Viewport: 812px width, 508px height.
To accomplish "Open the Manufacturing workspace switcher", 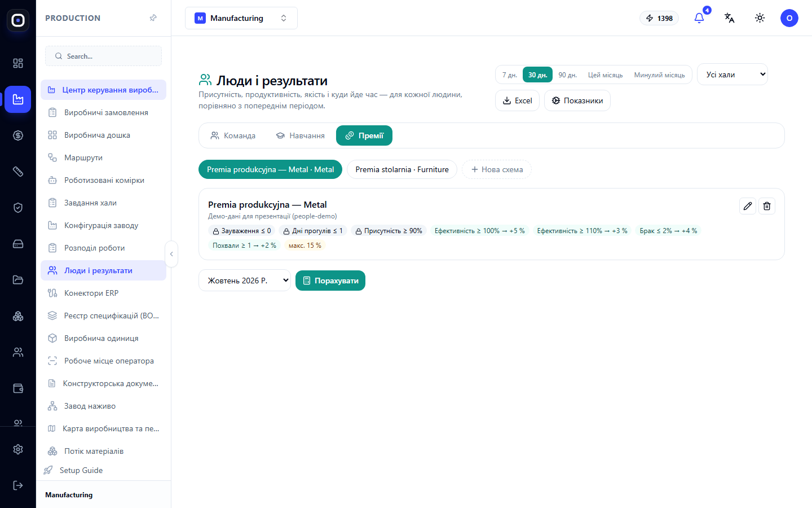I will (241, 18).
